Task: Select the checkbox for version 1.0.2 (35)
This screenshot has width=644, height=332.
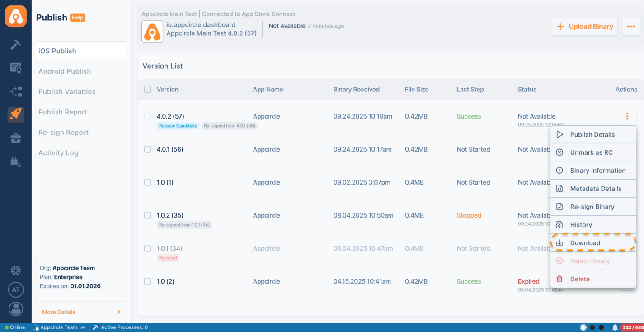Action: pos(147,215)
